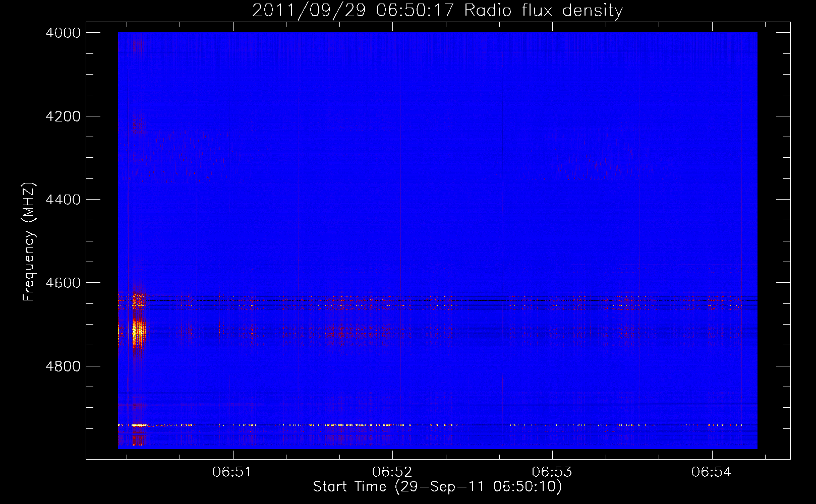The width and height of the screenshot is (816, 504).
Task: Click the 06:52 time tick label
Action: point(392,472)
